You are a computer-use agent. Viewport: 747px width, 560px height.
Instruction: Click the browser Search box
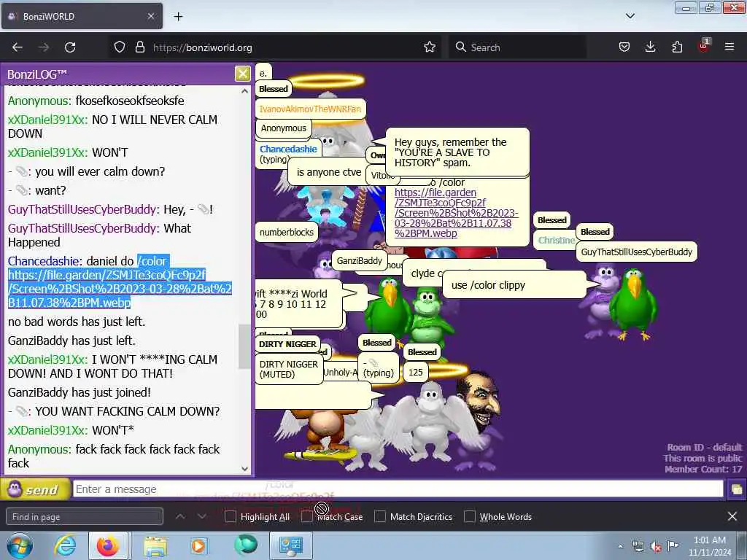pyautogui.click(x=517, y=47)
